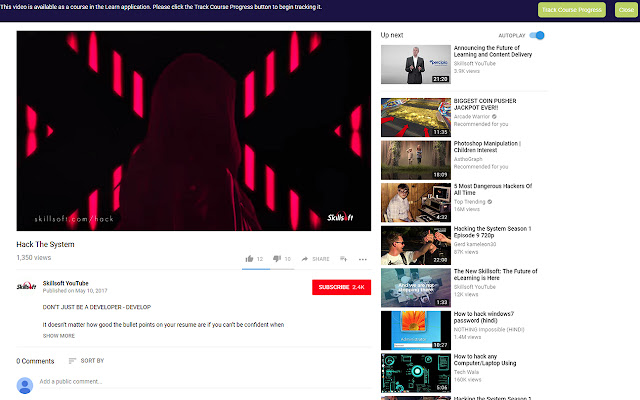Click 'Published on May 10, 2017' text
This screenshot has width=640, height=400.
75,291
